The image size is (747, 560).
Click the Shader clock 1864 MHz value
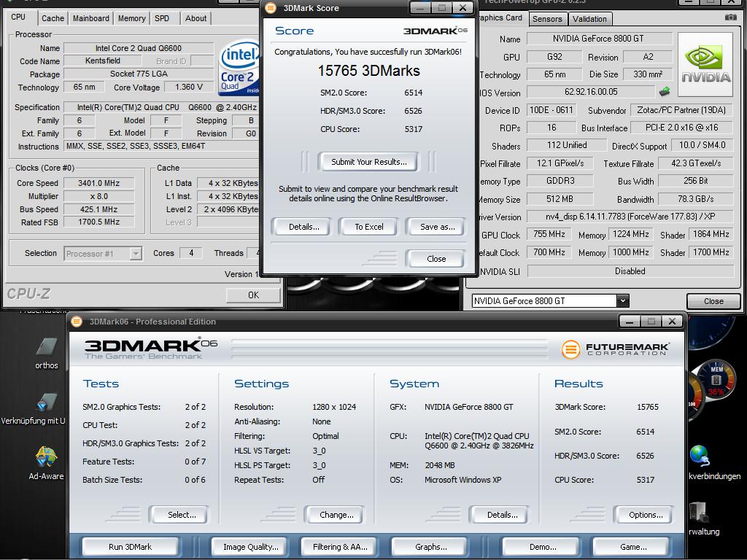[711, 234]
